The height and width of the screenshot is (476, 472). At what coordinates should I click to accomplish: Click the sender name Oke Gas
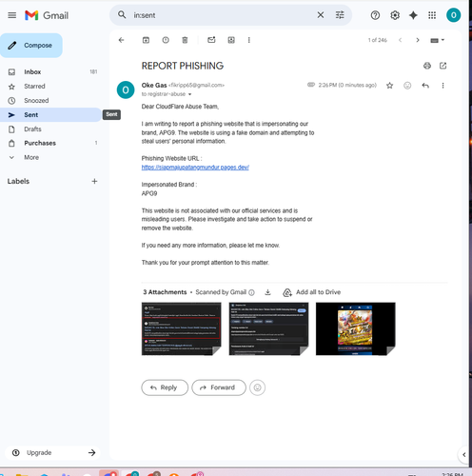pos(154,85)
